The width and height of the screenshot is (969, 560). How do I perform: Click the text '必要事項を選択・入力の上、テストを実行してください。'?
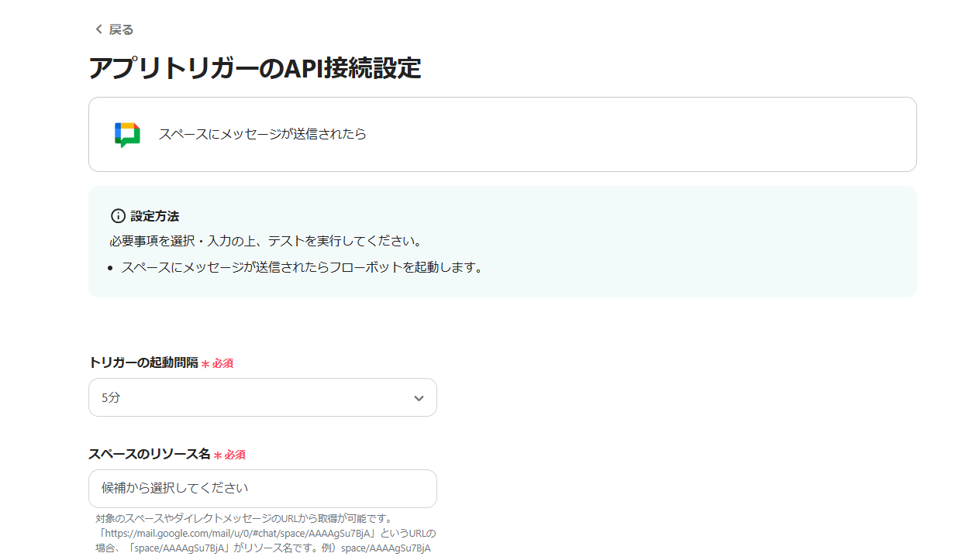(266, 241)
